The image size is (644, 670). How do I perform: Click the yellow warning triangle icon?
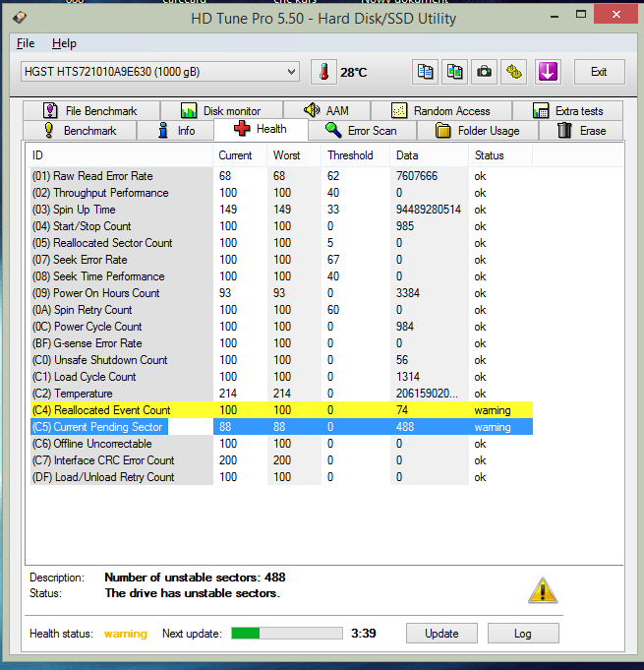[x=543, y=590]
